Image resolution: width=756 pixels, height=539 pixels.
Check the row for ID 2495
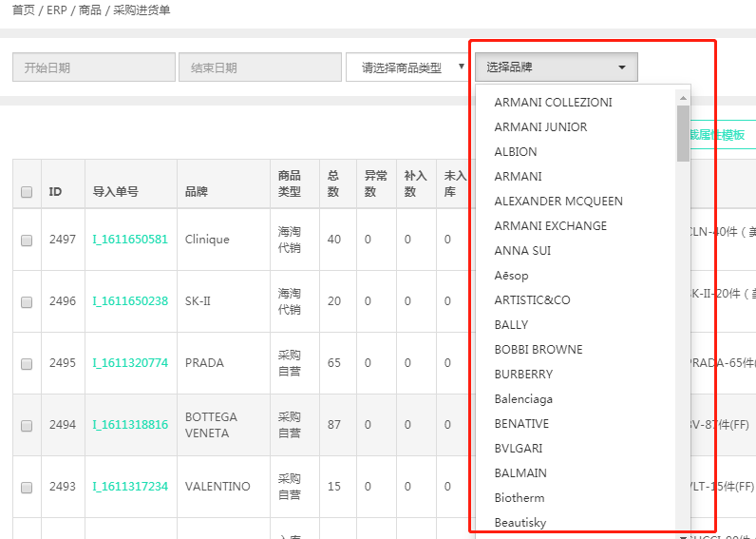point(27,364)
